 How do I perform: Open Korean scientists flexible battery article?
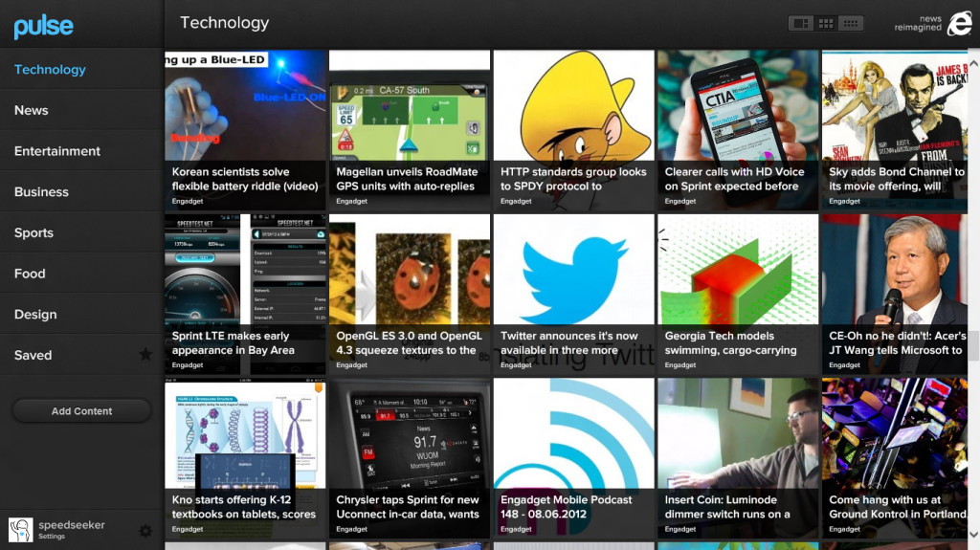245,130
